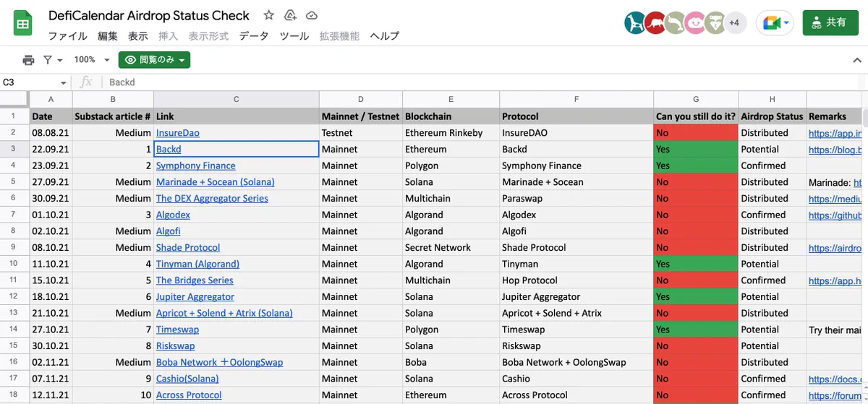This screenshot has width=868, height=404.
Task: Open the 挿入 menu
Action: [168, 36]
